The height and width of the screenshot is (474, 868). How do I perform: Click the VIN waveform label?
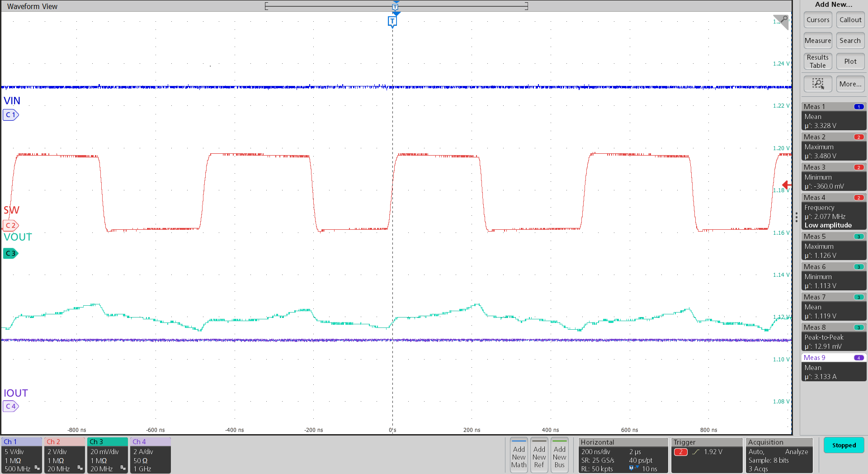coord(12,101)
